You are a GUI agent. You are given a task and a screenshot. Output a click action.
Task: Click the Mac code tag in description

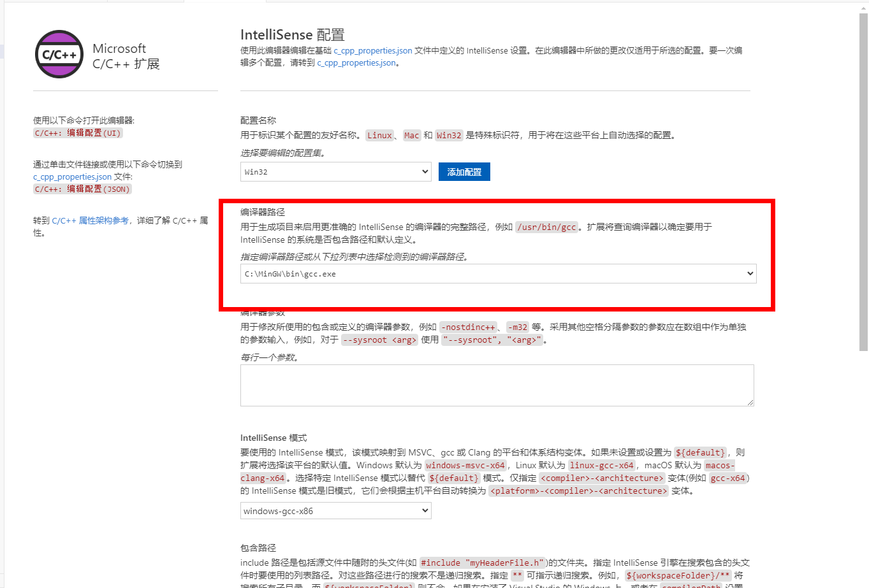[412, 135]
